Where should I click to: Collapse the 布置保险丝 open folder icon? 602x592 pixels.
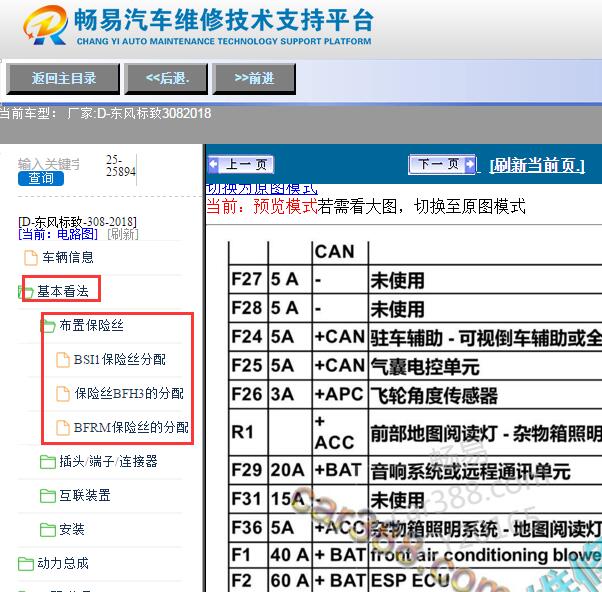click(x=48, y=326)
